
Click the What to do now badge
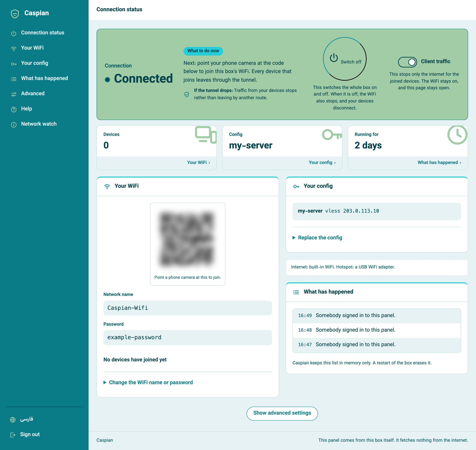coord(203,51)
